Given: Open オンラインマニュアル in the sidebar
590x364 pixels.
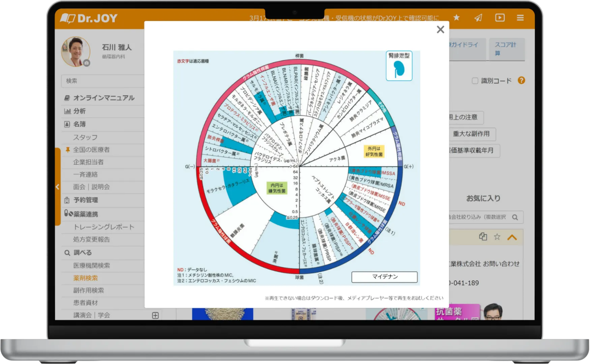Looking at the screenshot, I should point(104,98).
